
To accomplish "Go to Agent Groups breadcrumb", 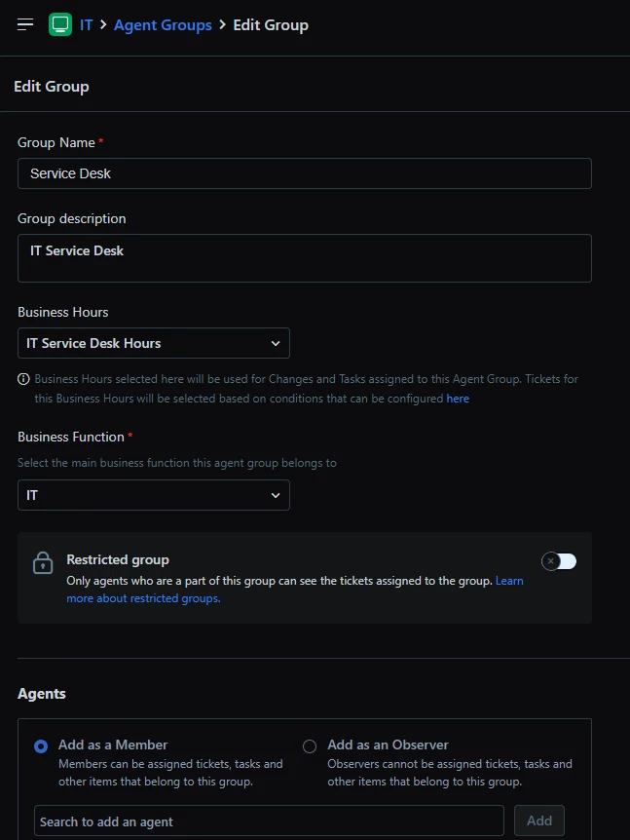I will (x=163, y=25).
